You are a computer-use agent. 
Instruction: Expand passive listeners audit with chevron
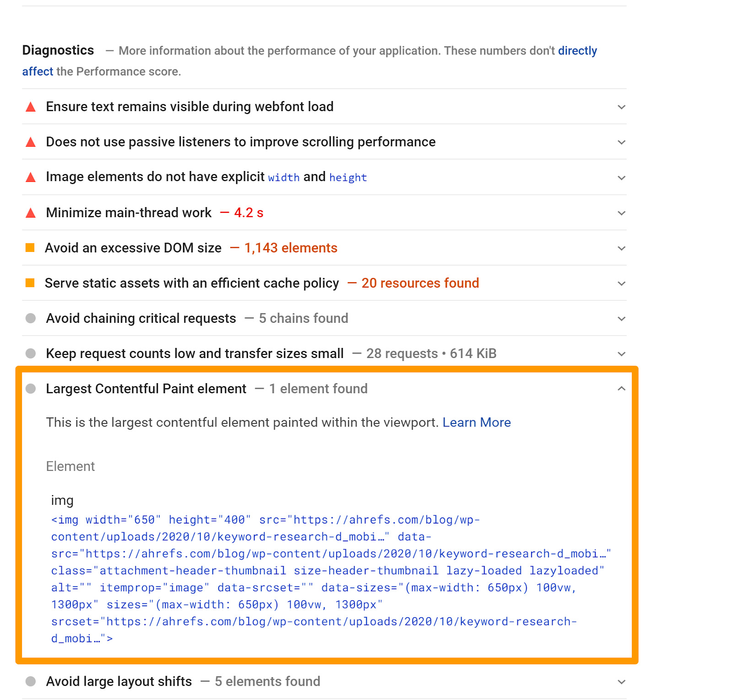click(x=621, y=142)
